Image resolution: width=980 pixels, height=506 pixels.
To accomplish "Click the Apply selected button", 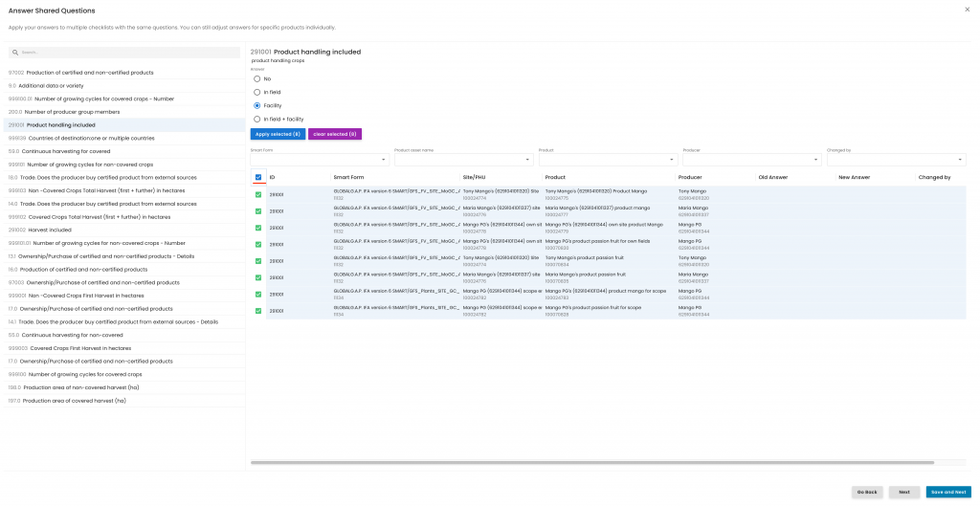I will (278, 134).
